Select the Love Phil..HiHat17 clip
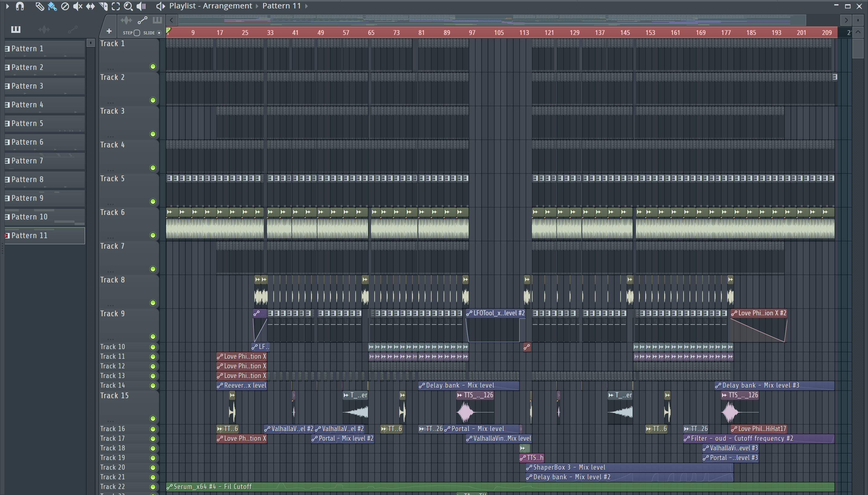The width and height of the screenshot is (868, 495). pyautogui.click(x=759, y=429)
